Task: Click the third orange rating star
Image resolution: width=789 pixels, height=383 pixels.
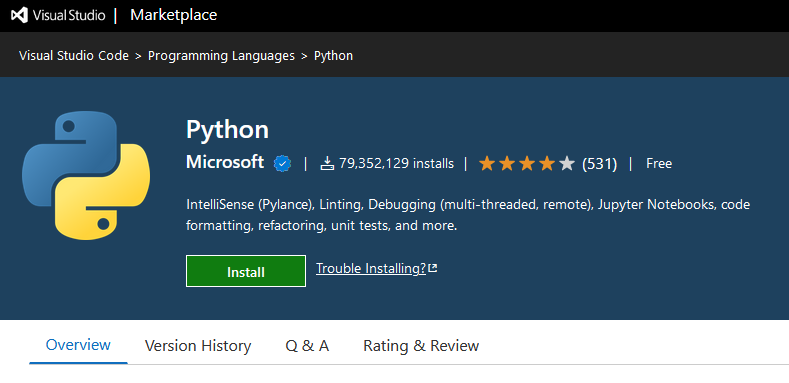Action: (527, 164)
